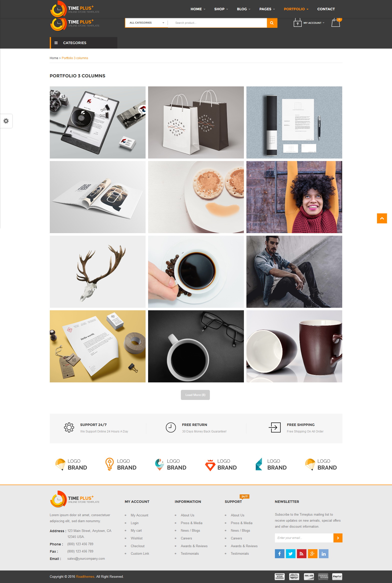Image resolution: width=392 pixels, height=583 pixels.
Task: Open the Shop menu
Action: [x=221, y=9]
